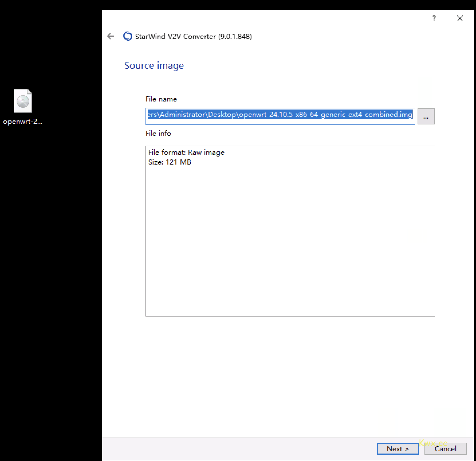Close the V2V Converter window
476x461 pixels.
pos(460,19)
